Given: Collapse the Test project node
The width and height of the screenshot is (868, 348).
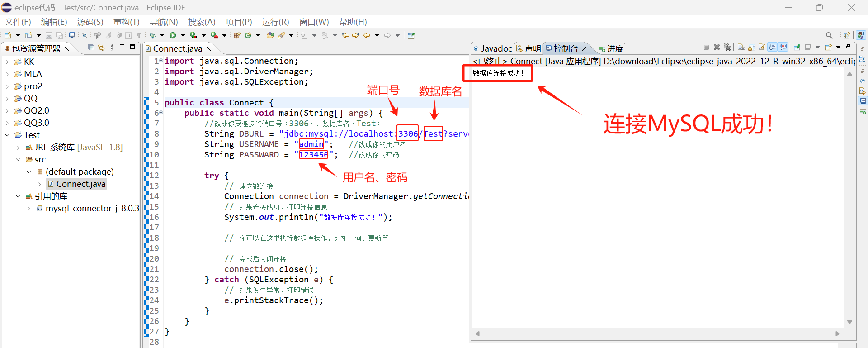Looking at the screenshot, I should click(7, 135).
